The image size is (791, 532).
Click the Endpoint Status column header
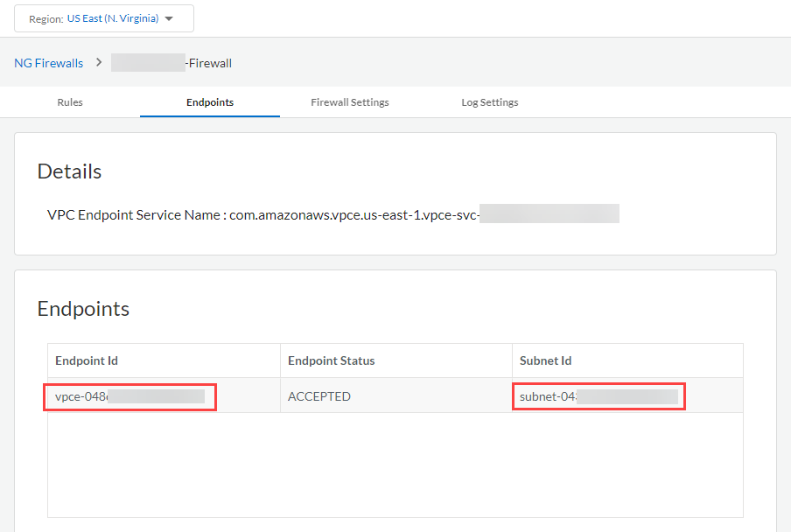331,360
